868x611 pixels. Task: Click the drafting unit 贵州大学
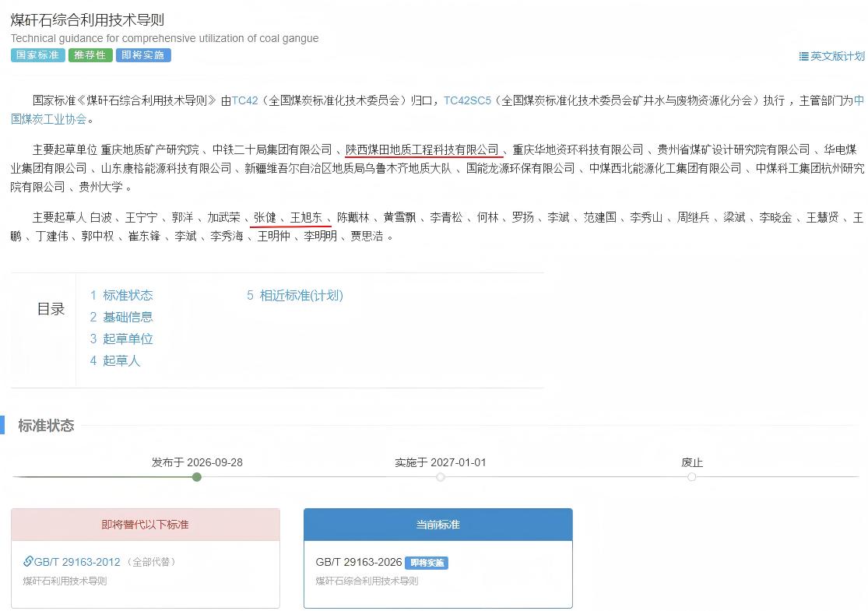click(100, 187)
